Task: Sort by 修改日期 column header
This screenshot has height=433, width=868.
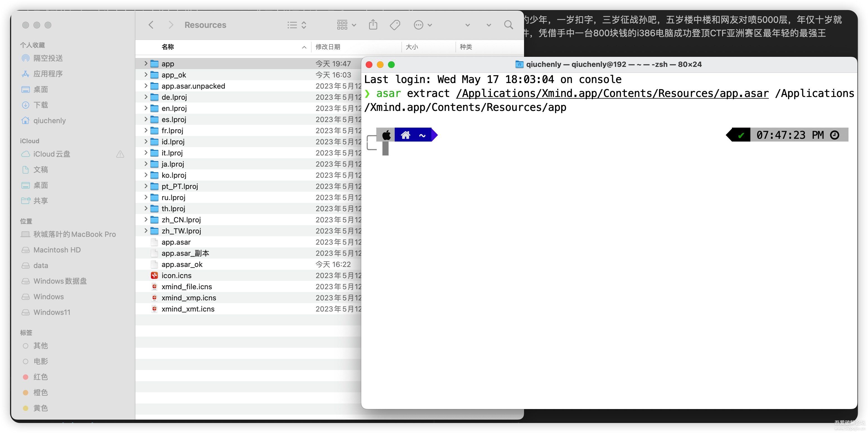Action: (x=328, y=47)
